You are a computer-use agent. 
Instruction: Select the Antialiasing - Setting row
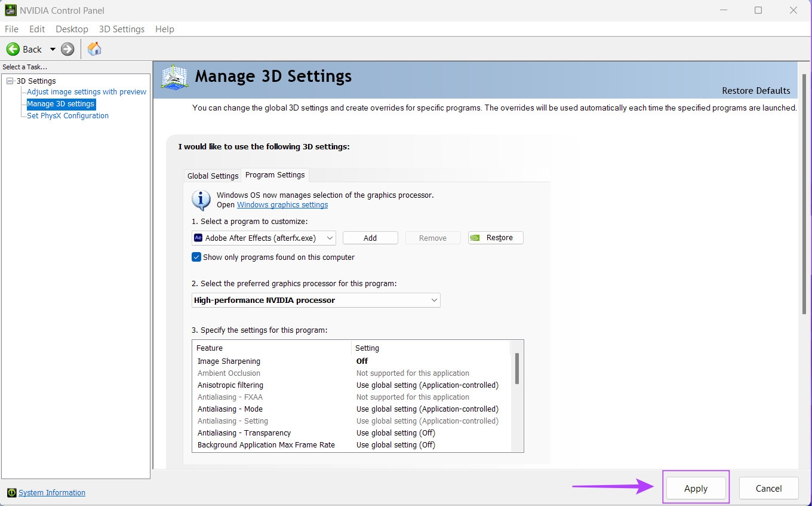pyautogui.click(x=351, y=421)
